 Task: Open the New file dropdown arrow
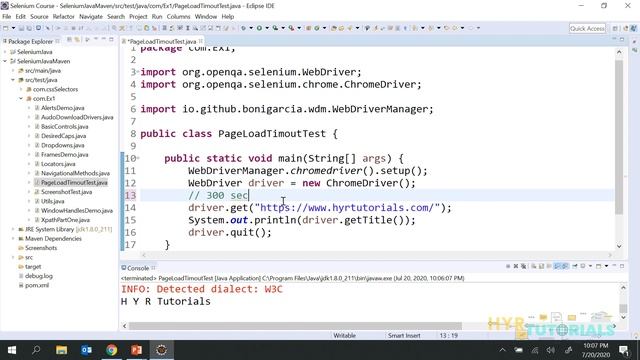coord(13,28)
